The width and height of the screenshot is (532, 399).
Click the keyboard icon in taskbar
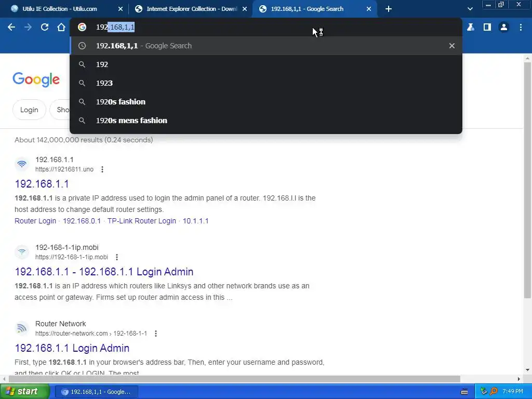pyautogui.click(x=464, y=392)
